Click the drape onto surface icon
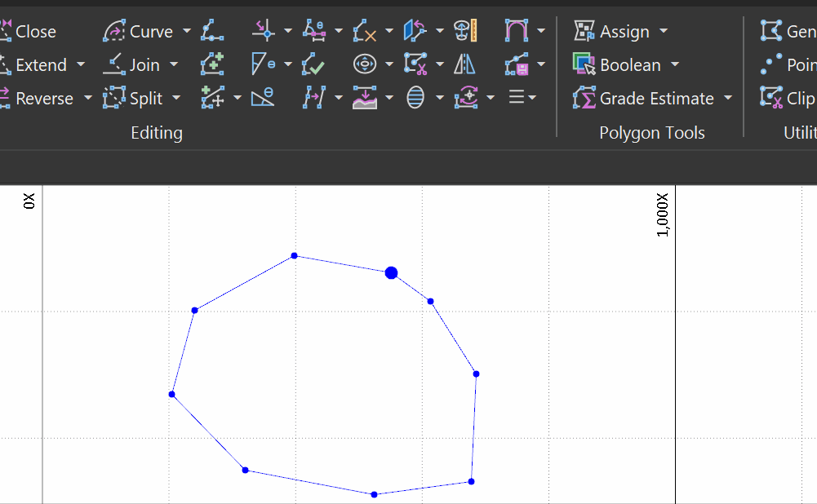 click(365, 97)
